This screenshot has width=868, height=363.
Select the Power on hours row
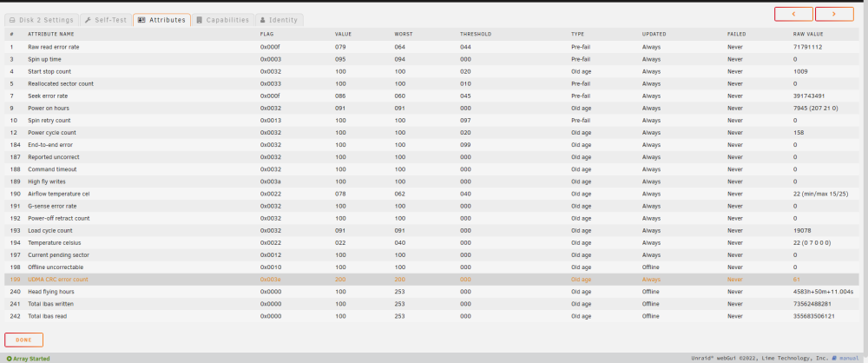433,108
